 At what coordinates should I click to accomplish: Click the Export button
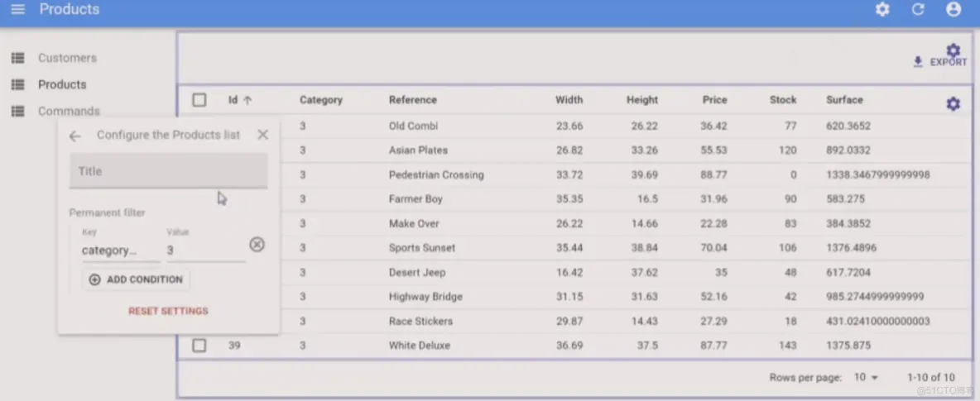pos(940,63)
